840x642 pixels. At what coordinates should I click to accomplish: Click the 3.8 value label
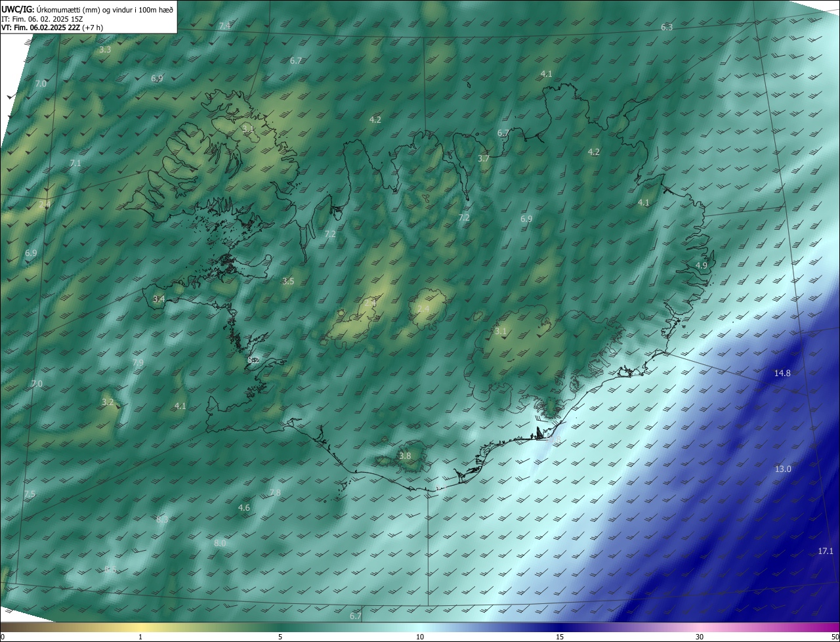coord(405,456)
